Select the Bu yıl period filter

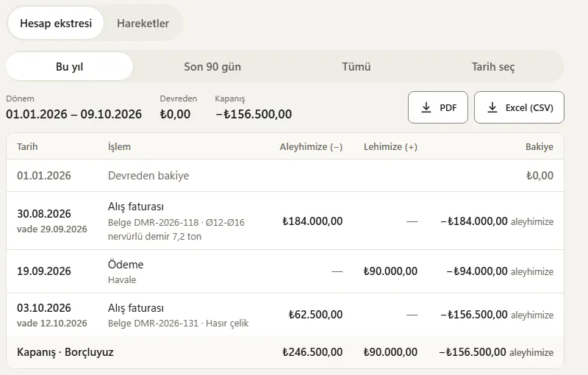tap(70, 66)
